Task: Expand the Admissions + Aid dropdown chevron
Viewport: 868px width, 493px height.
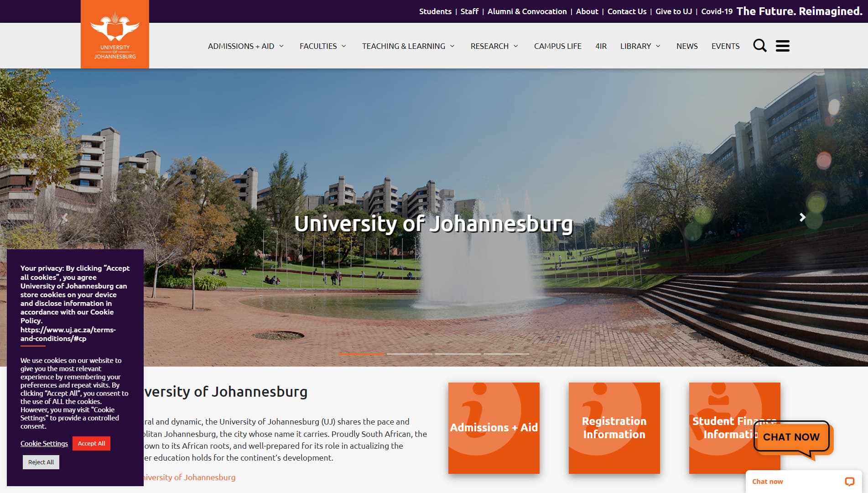Action: coord(281,46)
